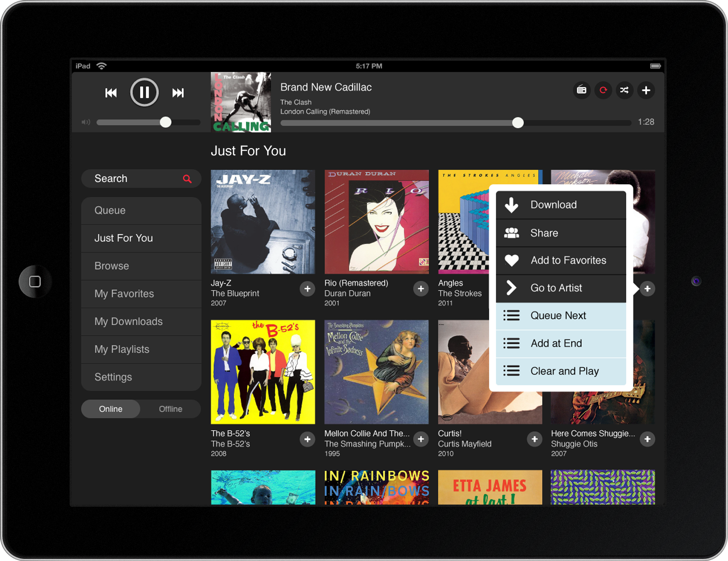
Task: Open the purple patterned album cover
Action: pyautogui.click(x=603, y=487)
